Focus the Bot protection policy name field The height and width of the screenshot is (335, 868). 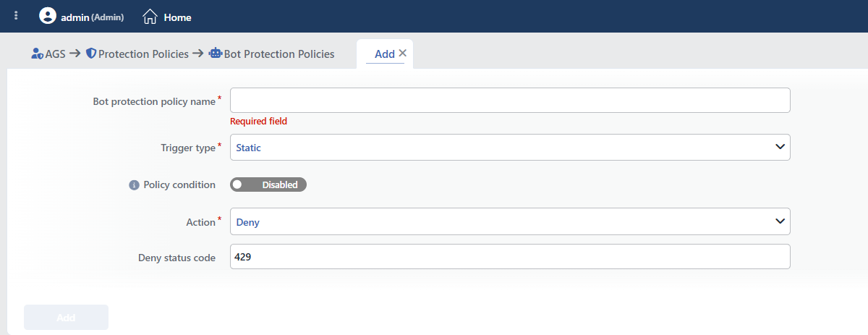tap(510, 101)
